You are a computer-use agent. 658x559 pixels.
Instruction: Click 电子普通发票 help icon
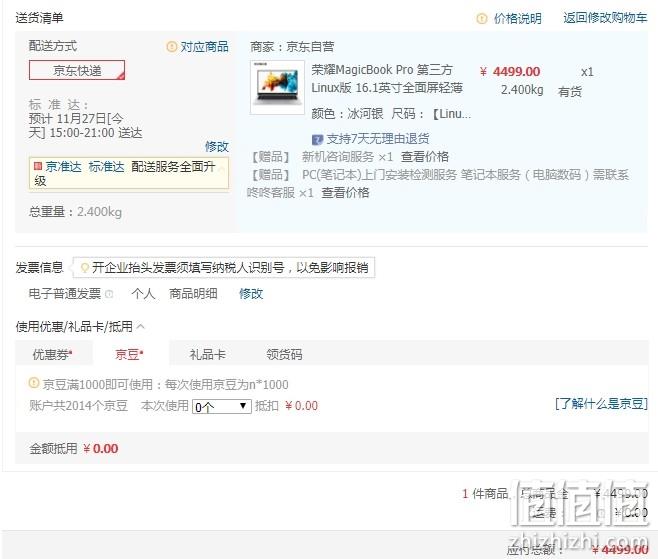(x=109, y=294)
